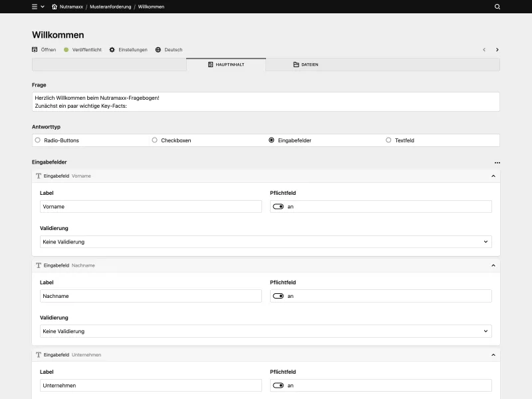The width and height of the screenshot is (532, 399).
Task: Collapse the Eingabefeld Unternehmen card
Action: pos(493,354)
